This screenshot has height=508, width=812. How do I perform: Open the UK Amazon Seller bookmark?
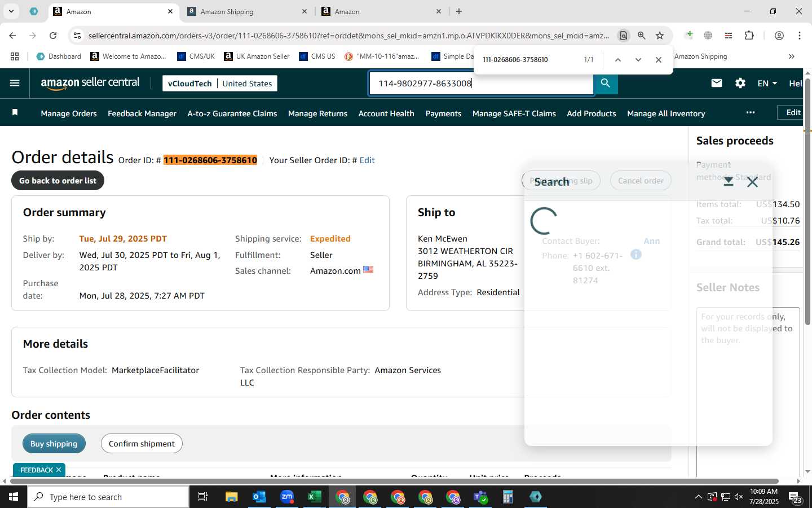(257, 56)
